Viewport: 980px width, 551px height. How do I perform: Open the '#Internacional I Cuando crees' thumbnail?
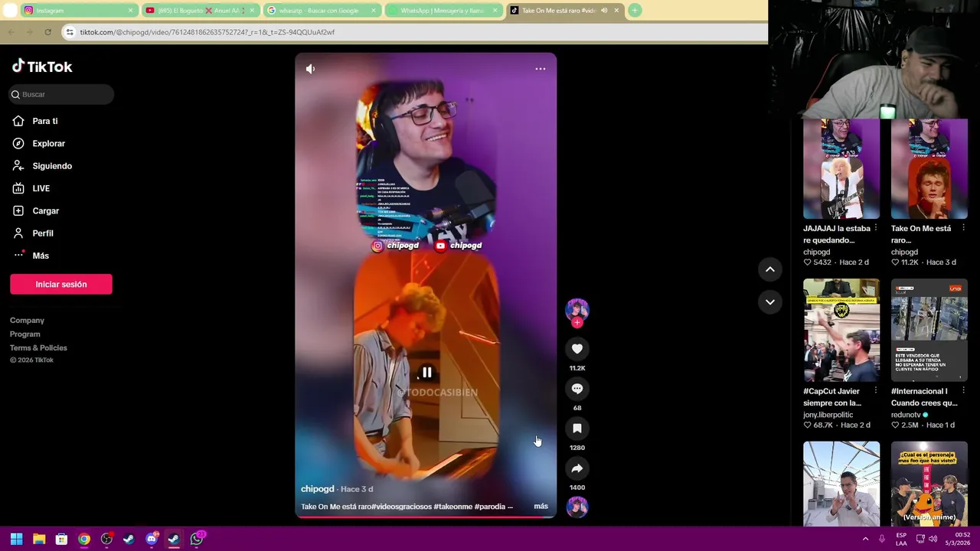click(x=929, y=330)
